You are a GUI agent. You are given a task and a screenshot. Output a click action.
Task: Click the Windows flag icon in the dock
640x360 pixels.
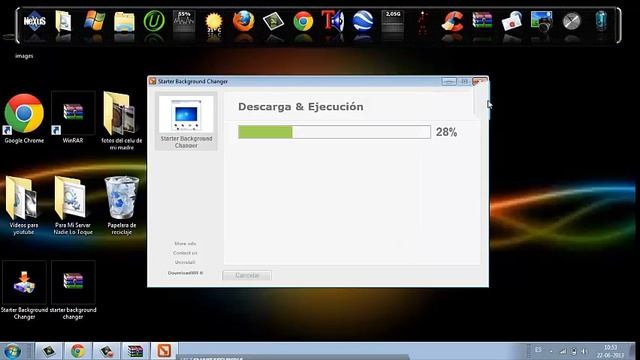[x=94, y=21]
